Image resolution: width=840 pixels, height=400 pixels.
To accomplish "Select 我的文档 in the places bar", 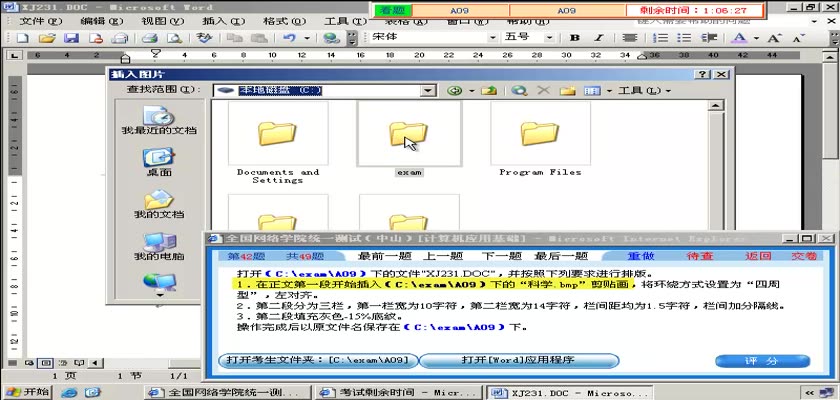I will pos(159,204).
